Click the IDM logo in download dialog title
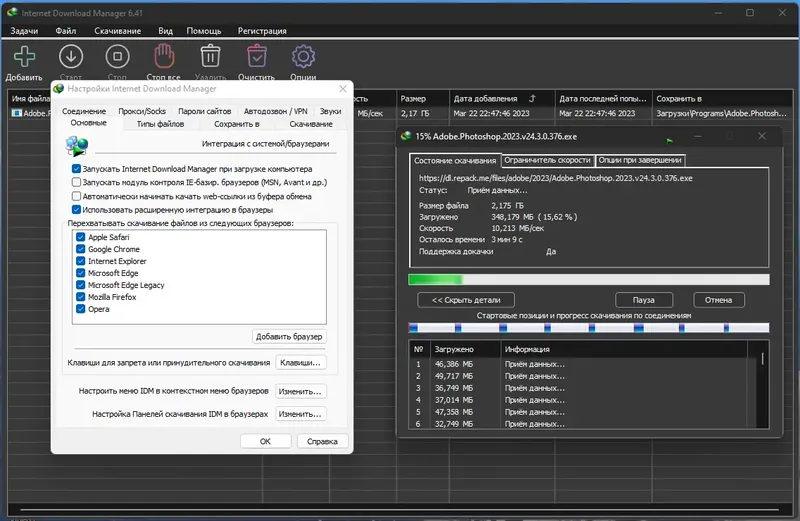 (406, 136)
